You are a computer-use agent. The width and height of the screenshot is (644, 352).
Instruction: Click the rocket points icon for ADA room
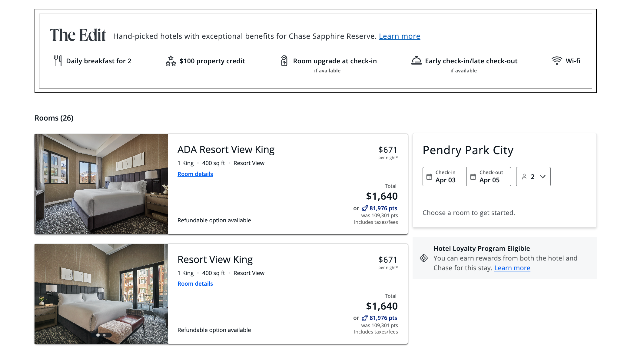(365, 208)
